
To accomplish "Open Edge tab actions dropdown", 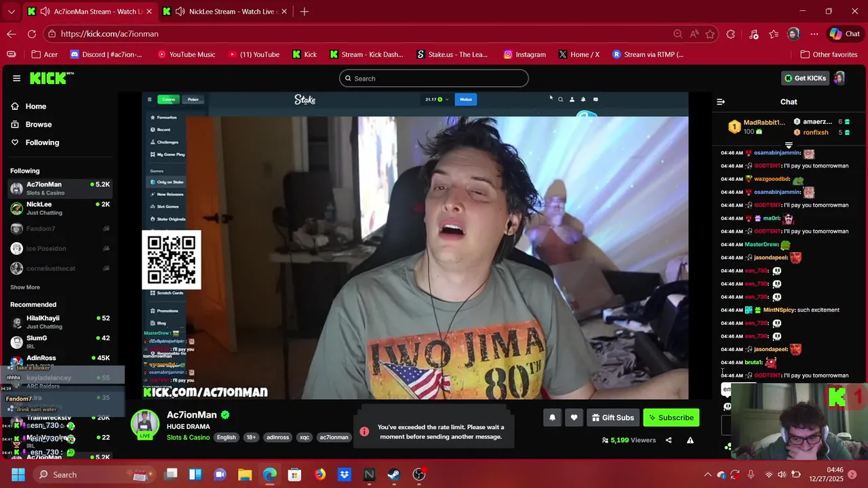I will [11, 12].
